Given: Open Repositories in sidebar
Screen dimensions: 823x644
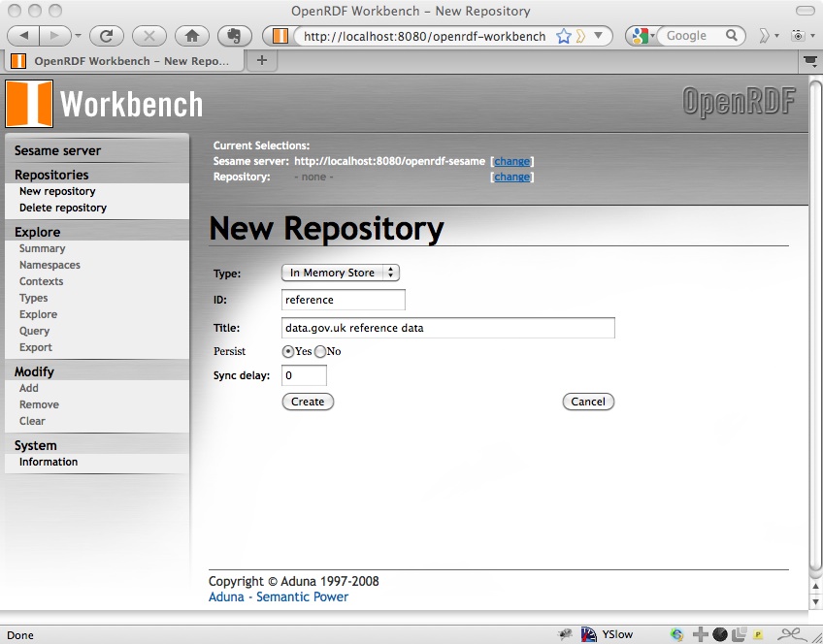Looking at the screenshot, I should 51,175.
